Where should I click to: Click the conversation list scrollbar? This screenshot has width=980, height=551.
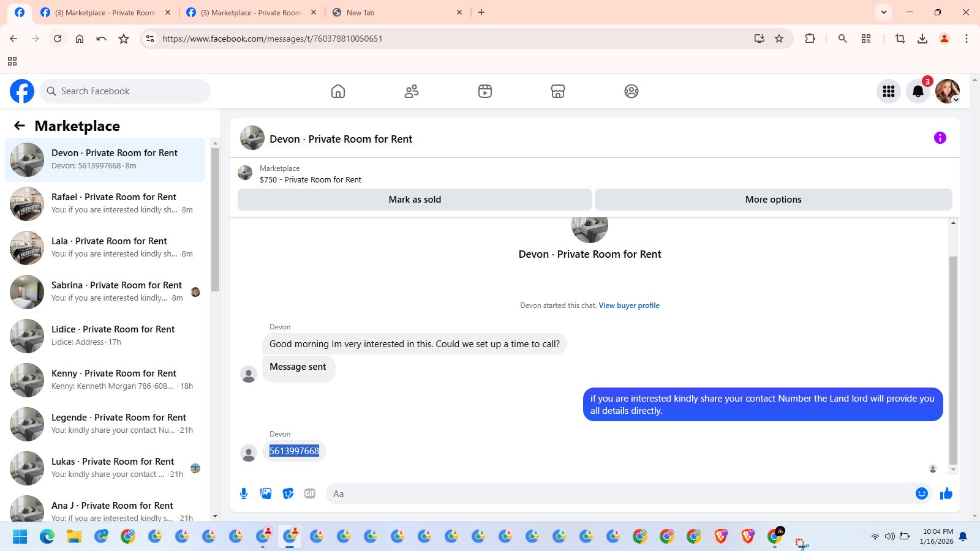pyautogui.click(x=215, y=219)
